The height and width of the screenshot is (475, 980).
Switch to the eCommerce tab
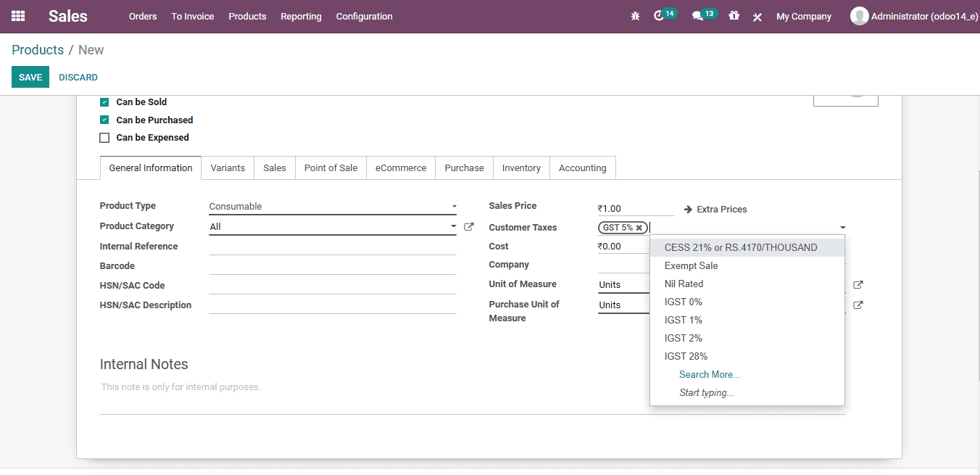click(401, 168)
